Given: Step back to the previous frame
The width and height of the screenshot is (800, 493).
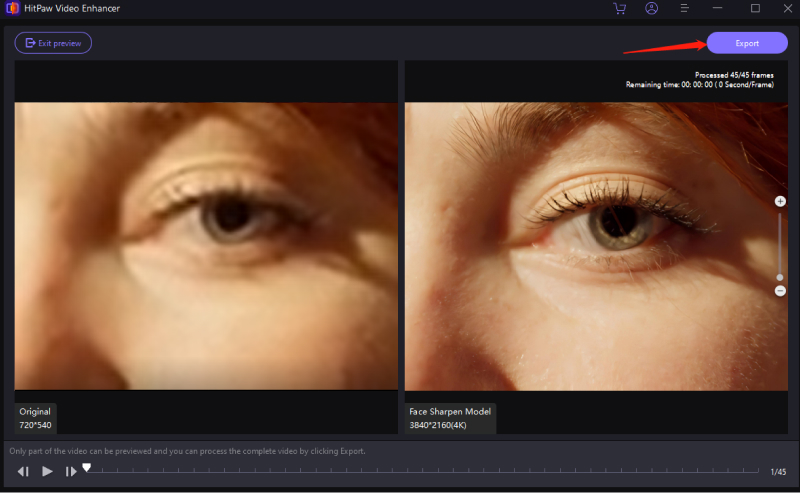Looking at the screenshot, I should pyautogui.click(x=23, y=471).
